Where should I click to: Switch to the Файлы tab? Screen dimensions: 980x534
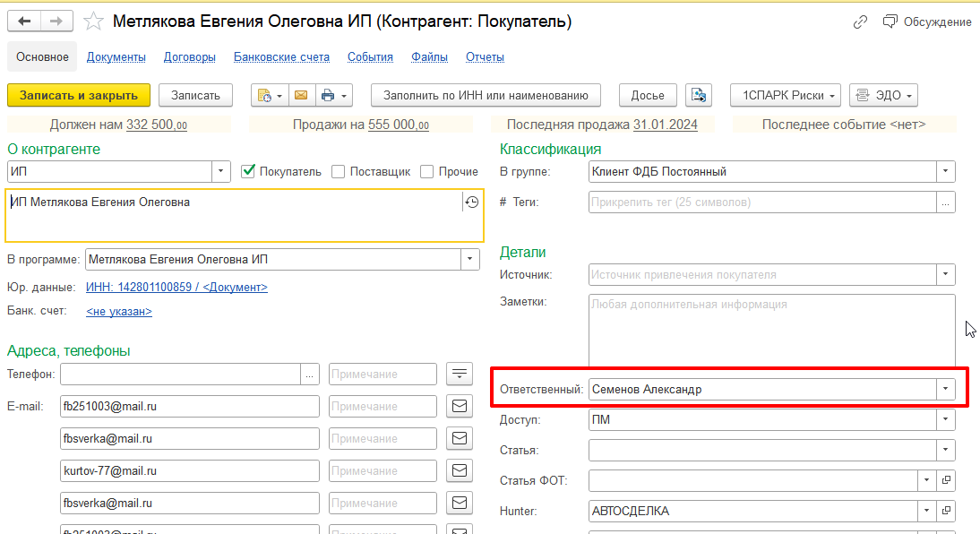(x=429, y=57)
